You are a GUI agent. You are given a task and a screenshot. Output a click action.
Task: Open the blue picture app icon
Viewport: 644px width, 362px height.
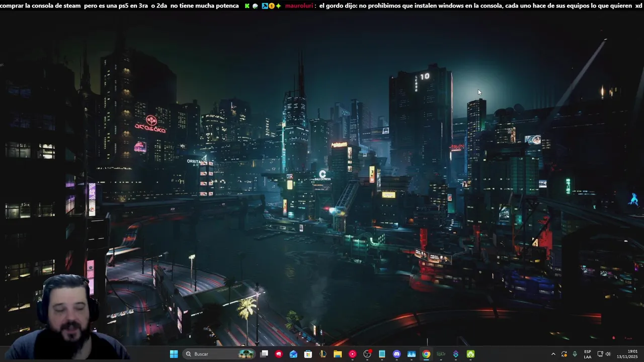coord(412,354)
